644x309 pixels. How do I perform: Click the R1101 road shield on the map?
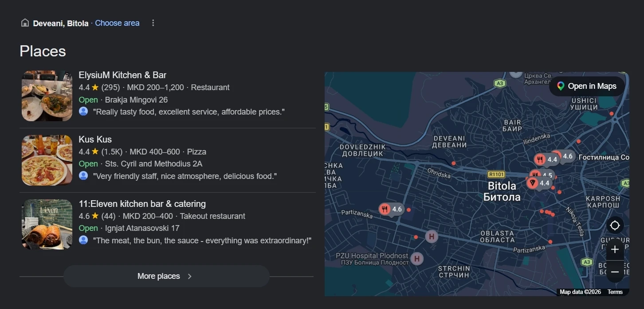(x=496, y=174)
